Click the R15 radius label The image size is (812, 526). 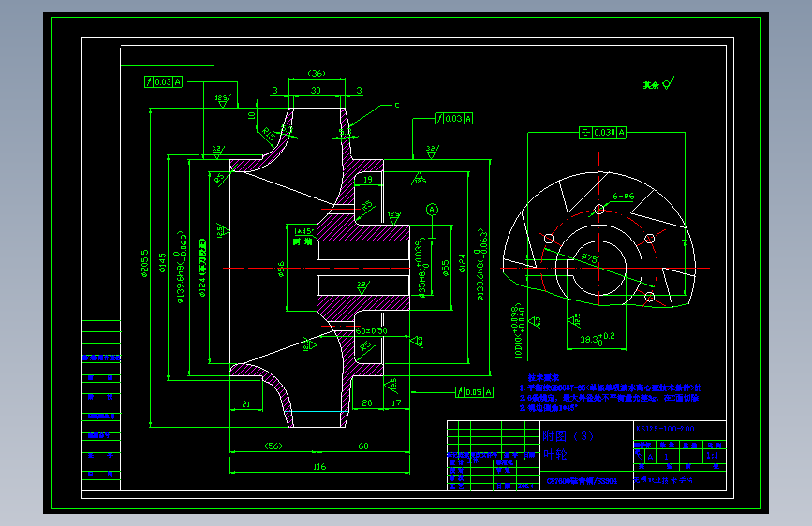point(268,134)
